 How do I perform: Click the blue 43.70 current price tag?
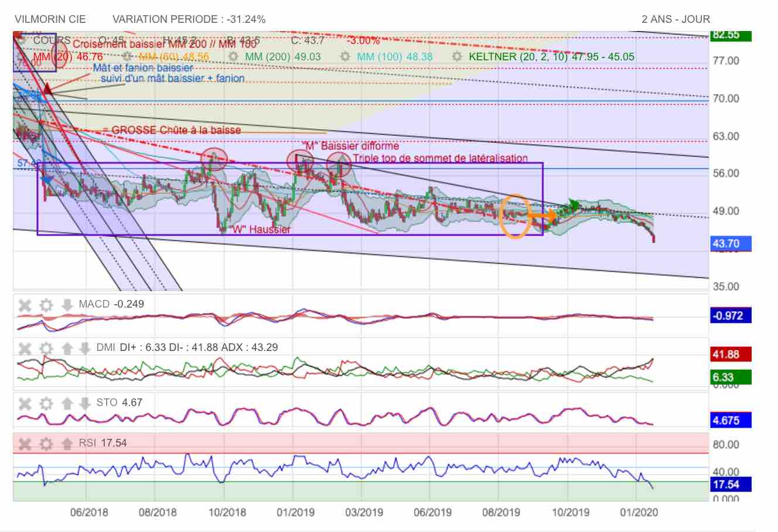pos(731,243)
